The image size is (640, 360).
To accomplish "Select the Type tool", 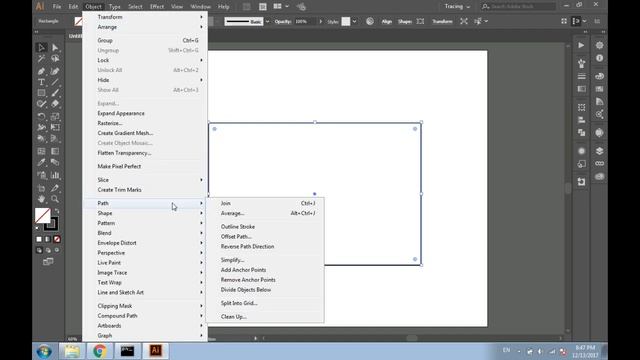I will [x=41, y=82].
